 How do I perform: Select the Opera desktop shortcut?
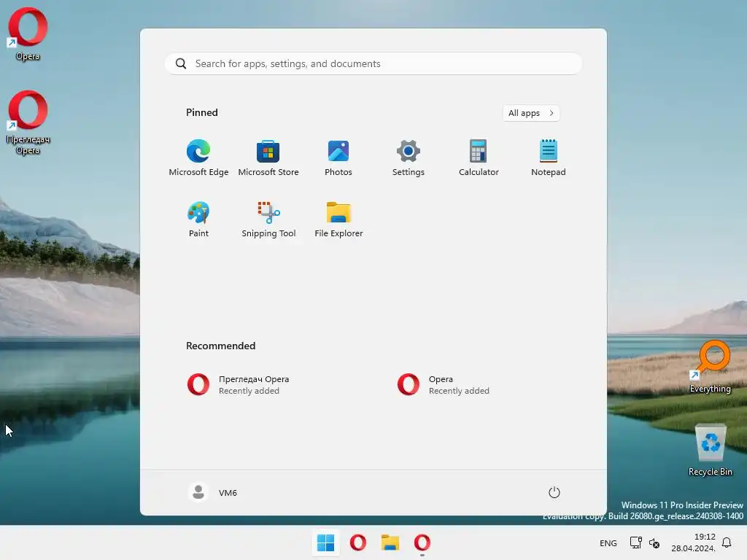28,34
